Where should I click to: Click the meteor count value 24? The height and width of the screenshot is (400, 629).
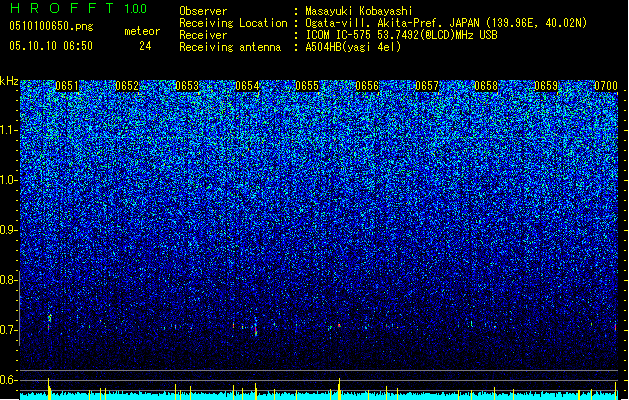pos(145,46)
